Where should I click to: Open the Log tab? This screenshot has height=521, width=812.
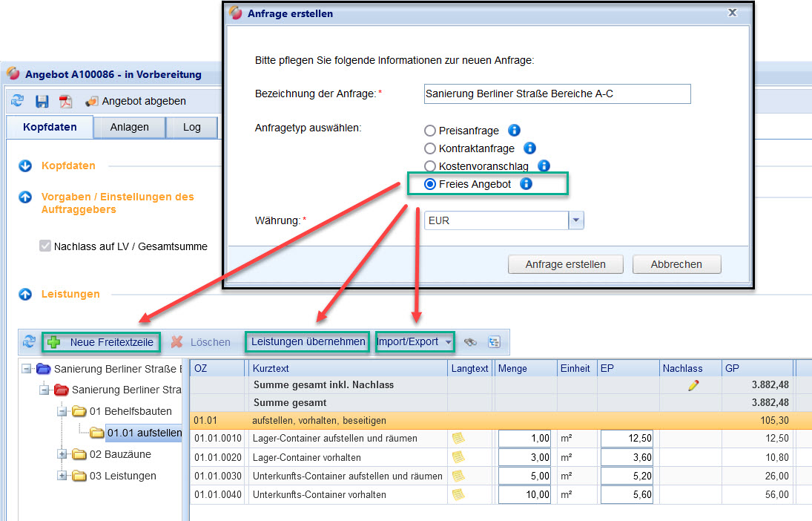pyautogui.click(x=191, y=127)
